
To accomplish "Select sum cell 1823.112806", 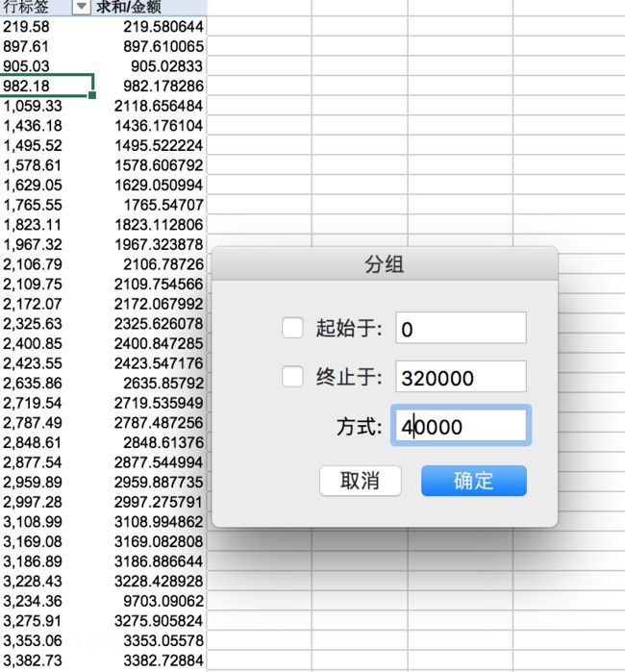I will (150, 225).
